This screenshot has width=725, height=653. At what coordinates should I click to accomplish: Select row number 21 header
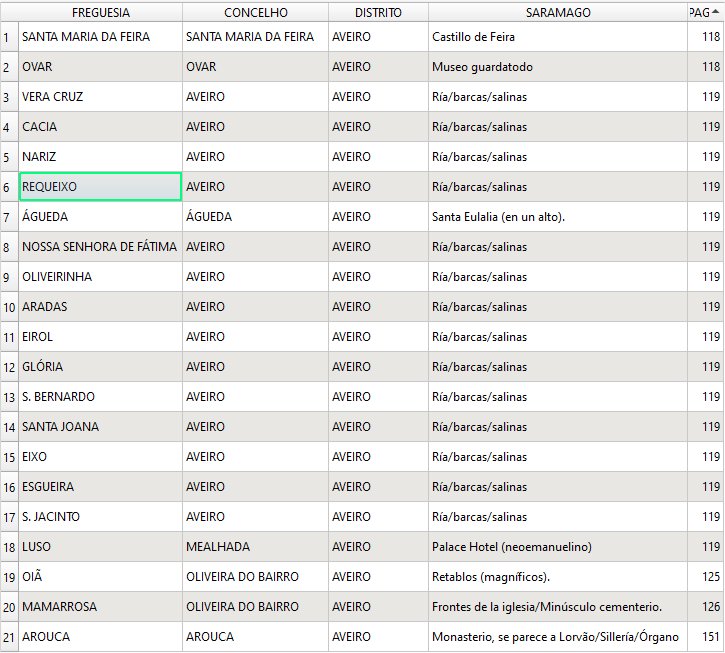coord(8,637)
